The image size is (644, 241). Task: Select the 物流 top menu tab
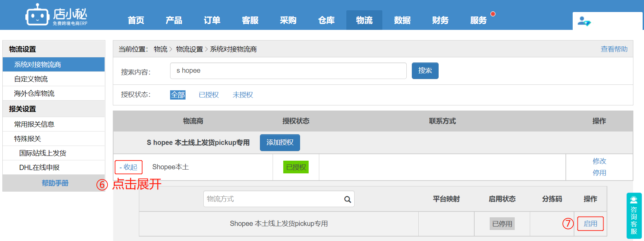tap(364, 20)
